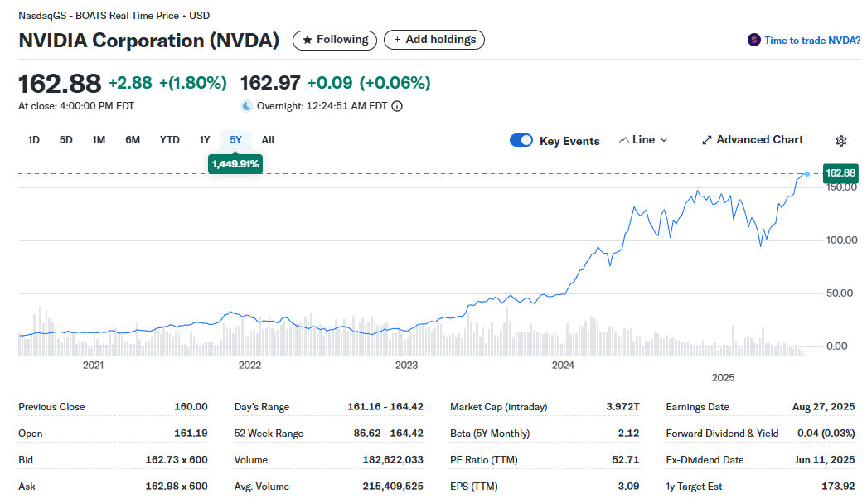
Task: Click the 1,449.91% return badge
Action: pos(235,164)
